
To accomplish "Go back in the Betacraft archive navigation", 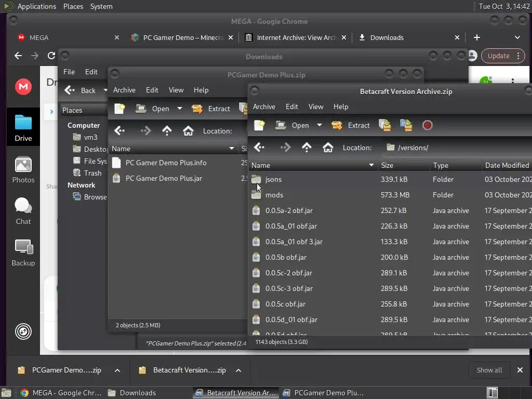I will pos(259,147).
